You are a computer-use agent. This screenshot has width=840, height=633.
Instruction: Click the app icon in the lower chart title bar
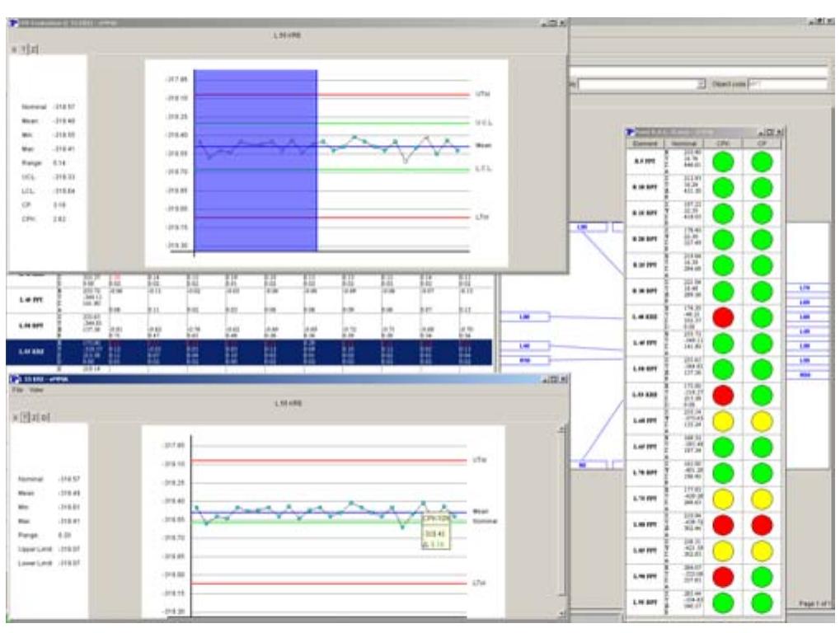[x=16, y=379]
